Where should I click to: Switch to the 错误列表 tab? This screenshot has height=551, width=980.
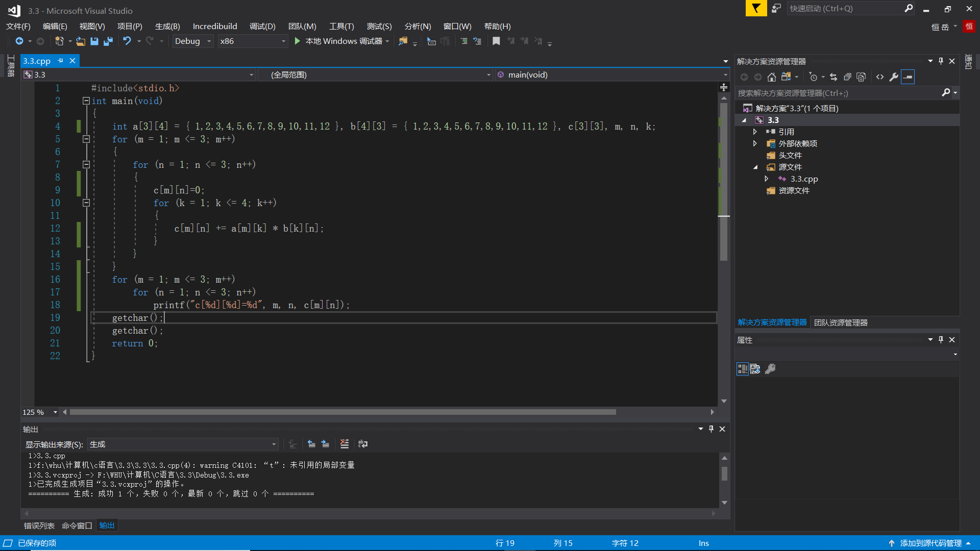tap(39, 525)
